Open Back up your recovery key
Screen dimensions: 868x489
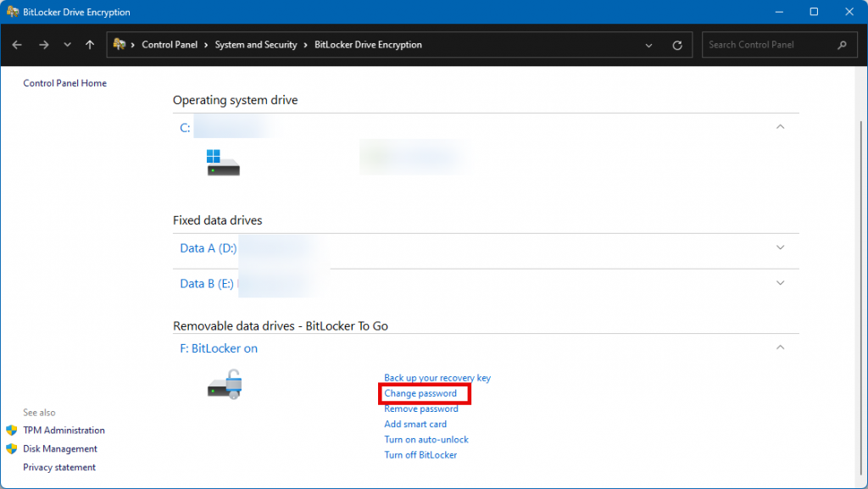tap(437, 378)
